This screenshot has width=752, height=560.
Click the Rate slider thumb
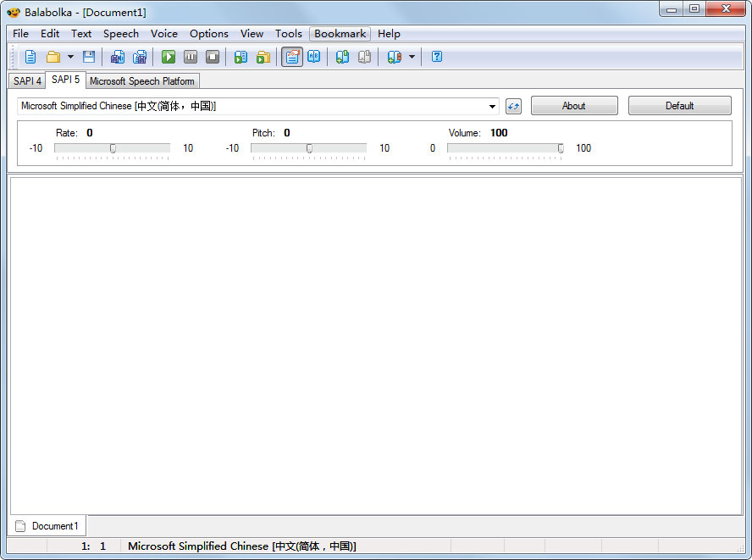(113, 148)
